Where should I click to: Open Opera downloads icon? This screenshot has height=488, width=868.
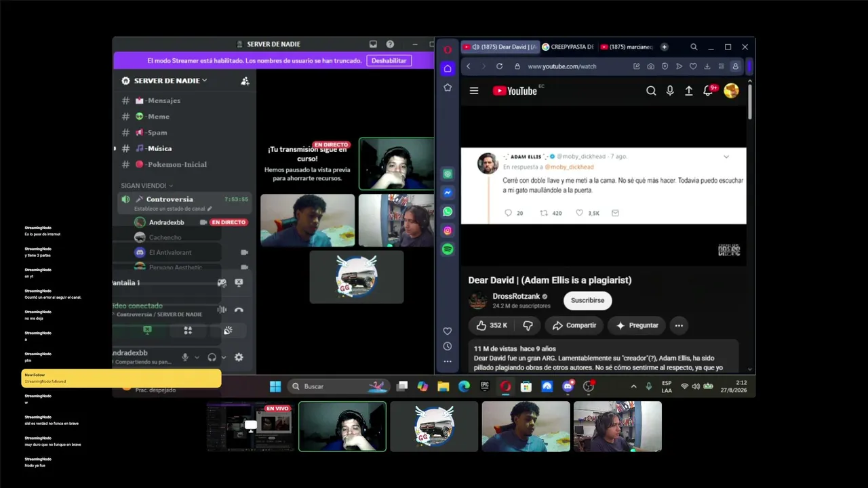coord(707,66)
